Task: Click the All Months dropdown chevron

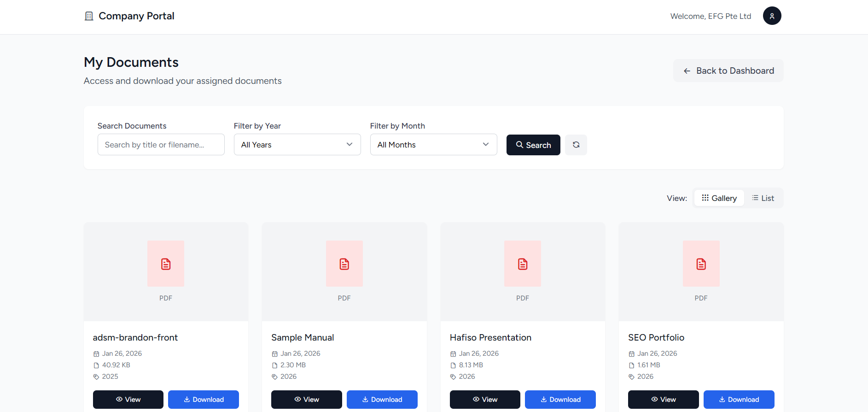Action: (485, 145)
